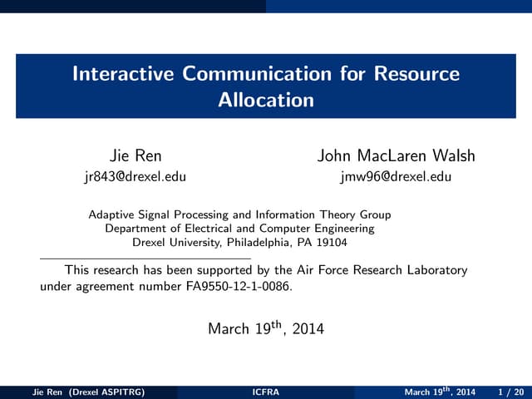This screenshot has width=532, height=399.
Task: Select author name John MacLaren Walsh
Action: pyautogui.click(x=396, y=156)
